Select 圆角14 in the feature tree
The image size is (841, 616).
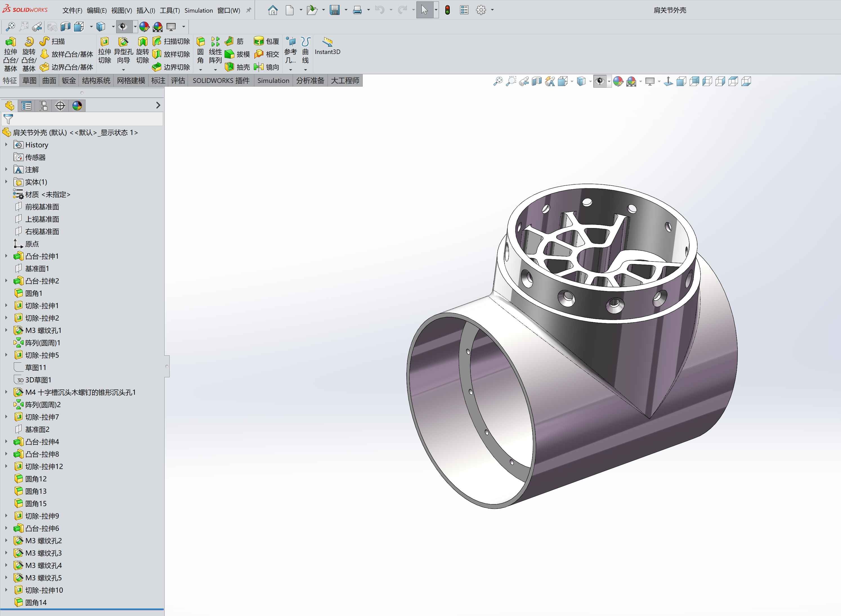coord(36,602)
